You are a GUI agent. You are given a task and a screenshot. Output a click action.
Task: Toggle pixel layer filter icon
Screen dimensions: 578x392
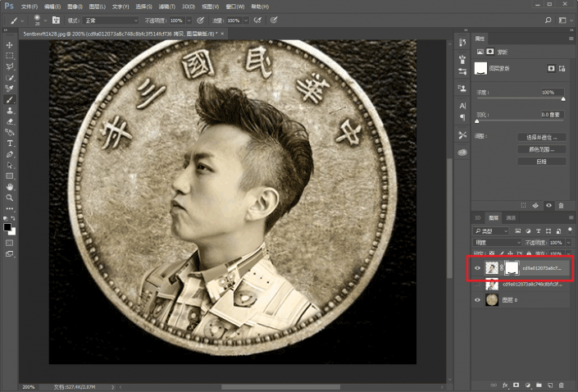click(518, 230)
